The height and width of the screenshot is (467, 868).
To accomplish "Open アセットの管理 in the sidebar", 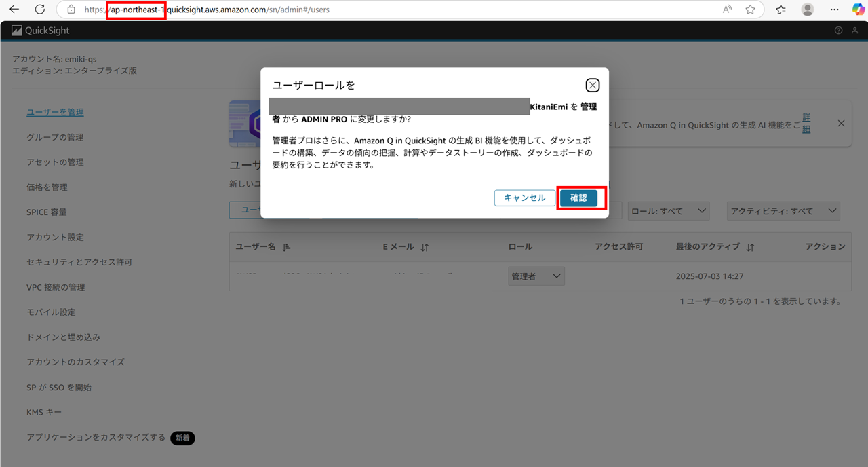I will (55, 162).
